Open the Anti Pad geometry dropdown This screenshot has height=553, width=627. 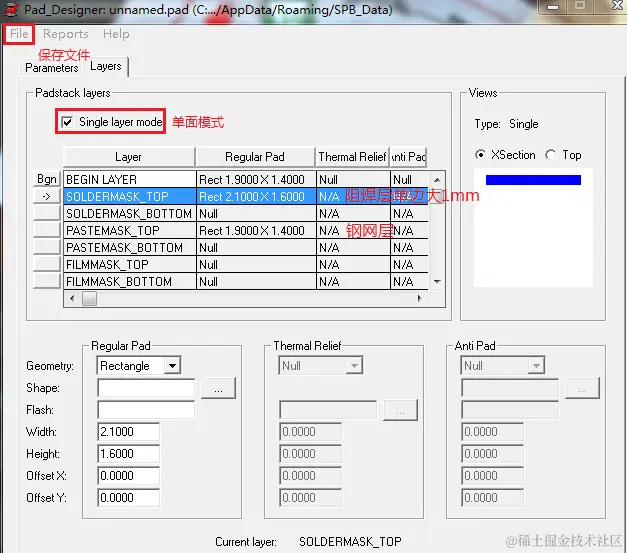(x=536, y=365)
